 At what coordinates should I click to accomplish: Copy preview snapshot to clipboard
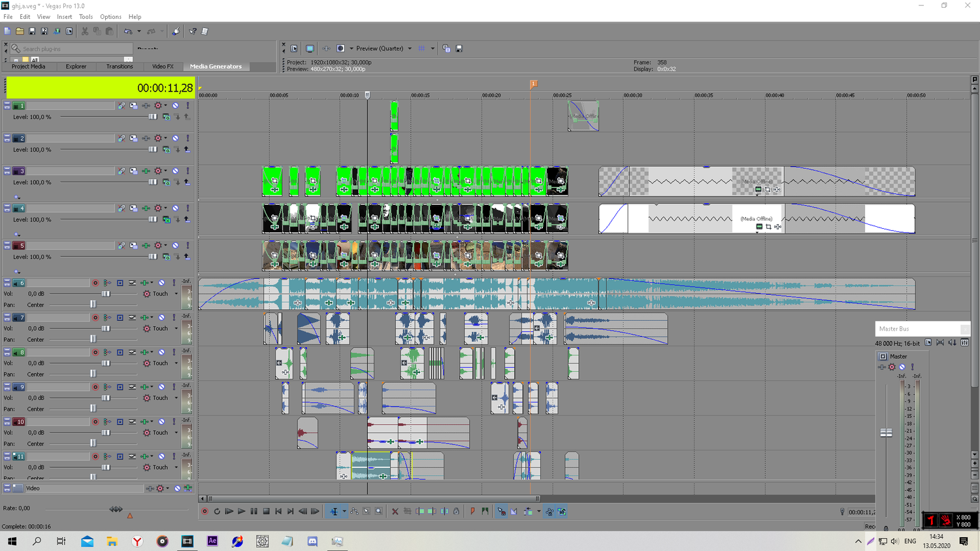(x=446, y=48)
